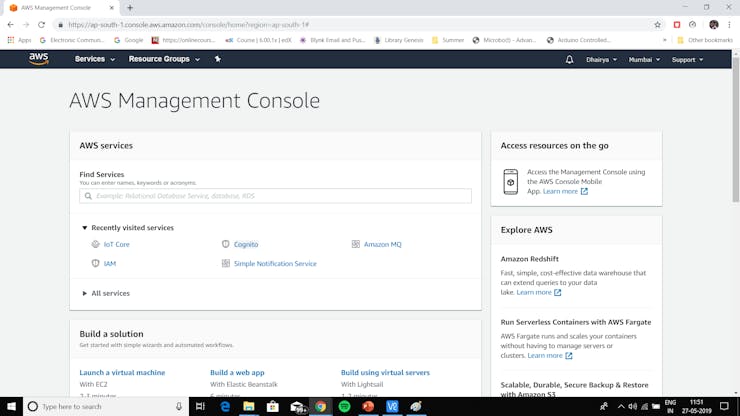Click the IoT Core service icon

tap(96, 244)
